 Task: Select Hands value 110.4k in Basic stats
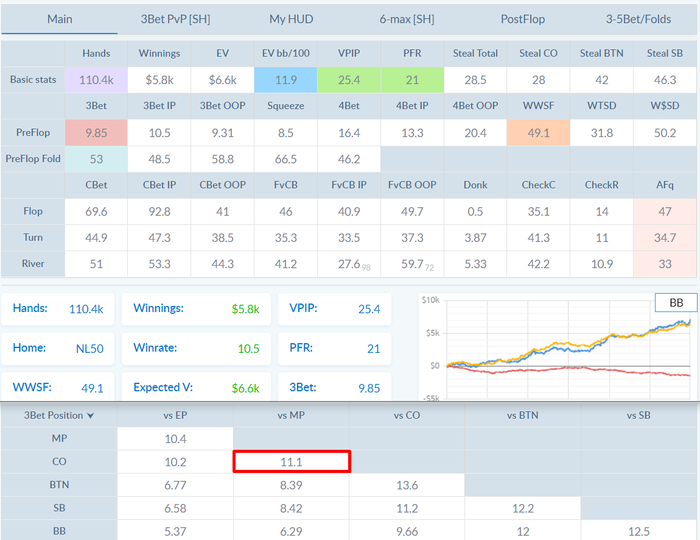[96, 80]
